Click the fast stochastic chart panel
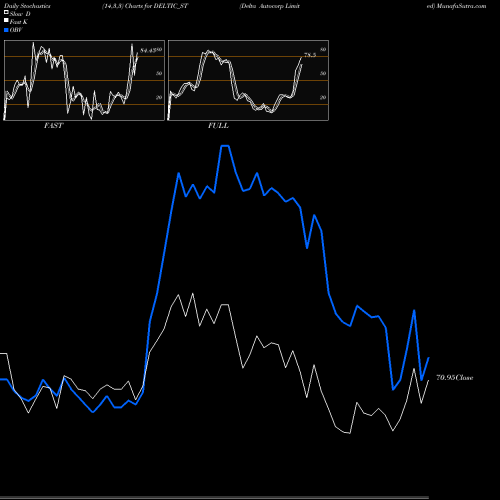The height and width of the screenshot is (500, 500). [x=84, y=80]
